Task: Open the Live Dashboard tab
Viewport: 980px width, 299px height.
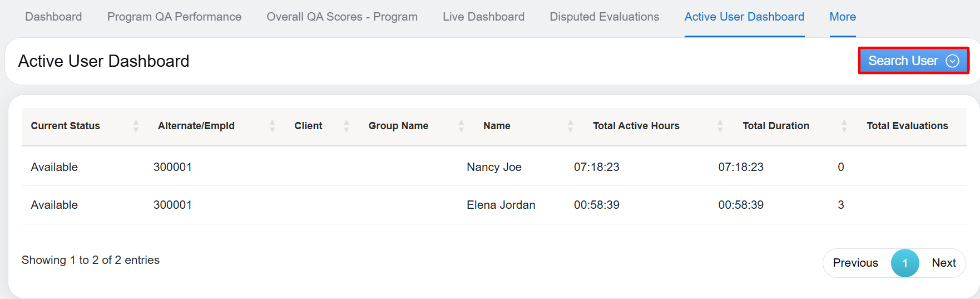Action: point(483,17)
